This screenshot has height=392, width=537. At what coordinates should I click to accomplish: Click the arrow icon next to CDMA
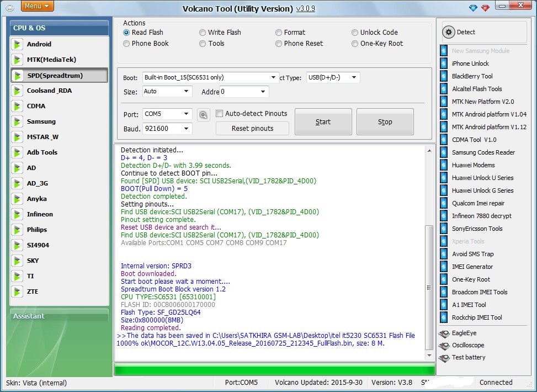pos(17,106)
